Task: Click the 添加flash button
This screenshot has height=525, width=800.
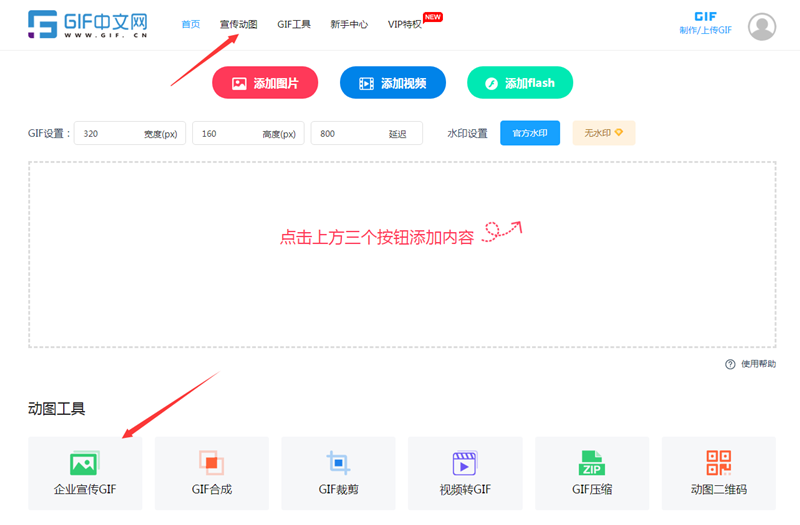Action: [x=520, y=83]
